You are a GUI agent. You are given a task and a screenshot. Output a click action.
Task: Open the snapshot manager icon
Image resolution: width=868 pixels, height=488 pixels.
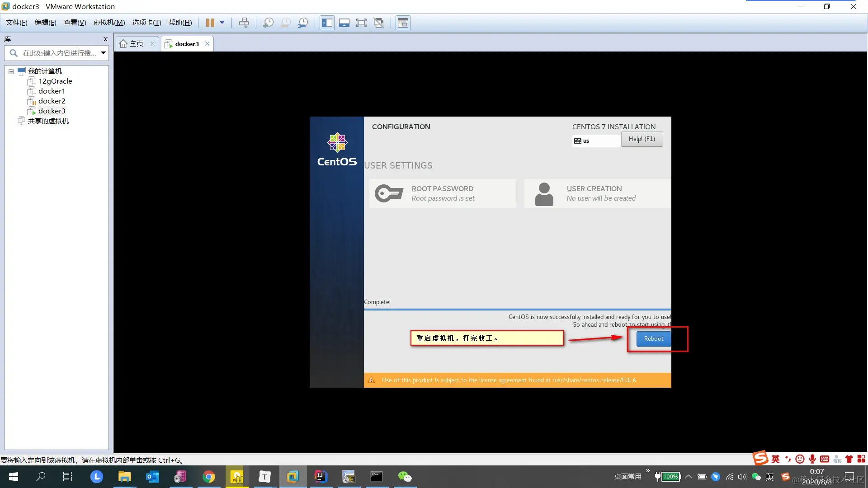(x=303, y=23)
